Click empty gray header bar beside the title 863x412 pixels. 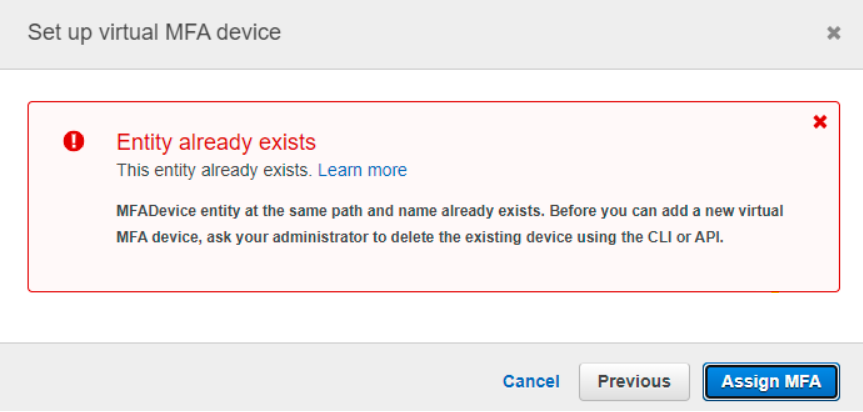(x=550, y=34)
